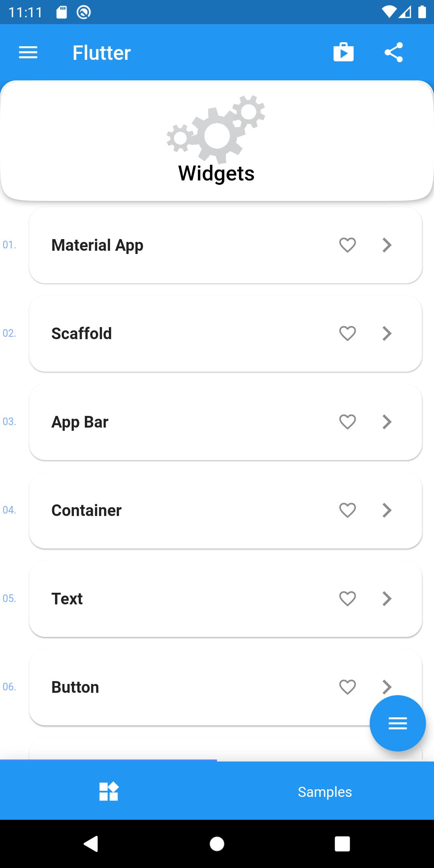
Task: Toggle heart on the Container item
Action: 348,510
